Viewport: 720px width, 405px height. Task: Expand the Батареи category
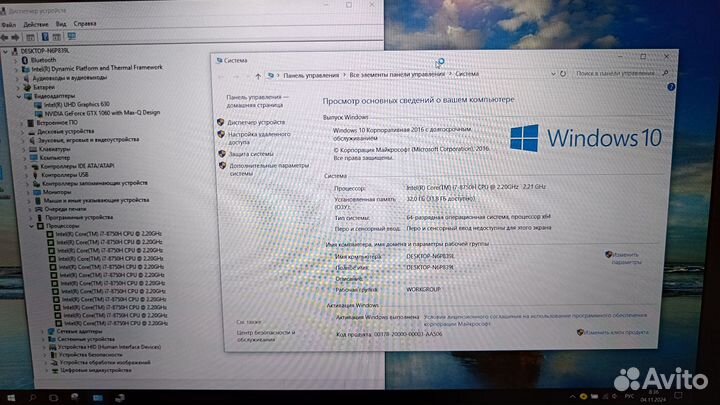18,87
